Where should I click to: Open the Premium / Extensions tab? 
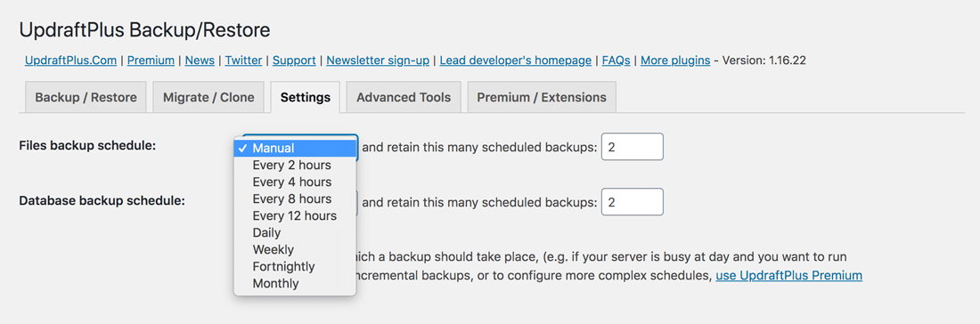[x=542, y=97]
